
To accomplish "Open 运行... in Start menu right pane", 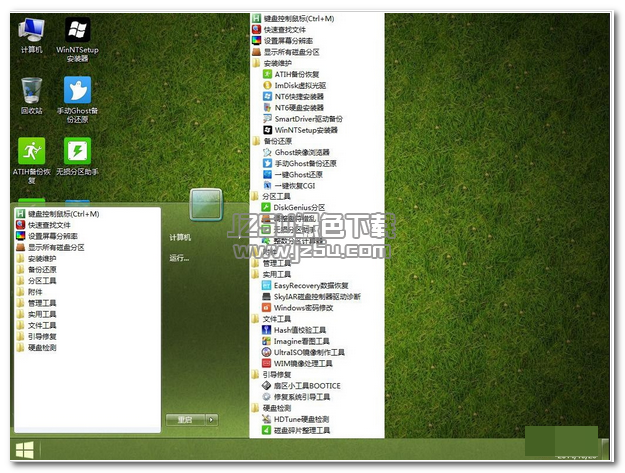I will [x=179, y=258].
